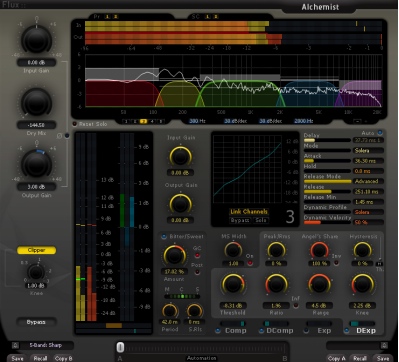Toggle the GC red LED
The height and width of the screenshot is (362, 399).
tap(197, 256)
